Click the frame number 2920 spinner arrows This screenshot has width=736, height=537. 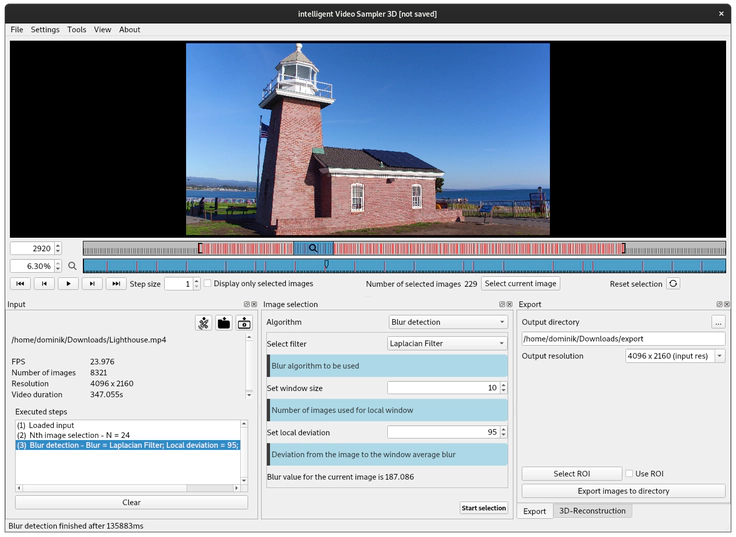tap(58, 248)
